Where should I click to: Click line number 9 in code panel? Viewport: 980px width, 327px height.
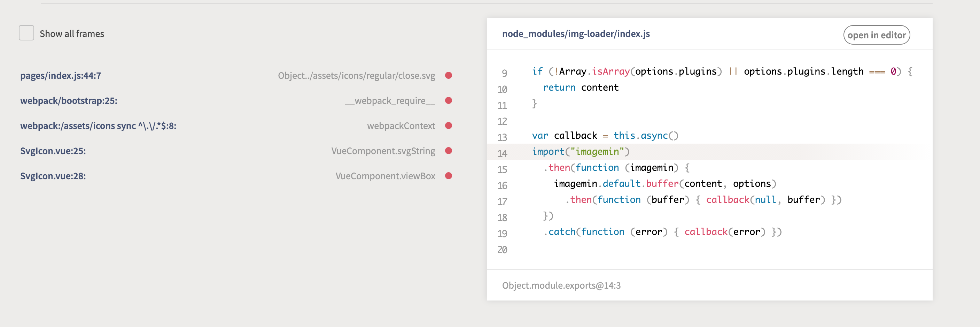click(x=504, y=73)
